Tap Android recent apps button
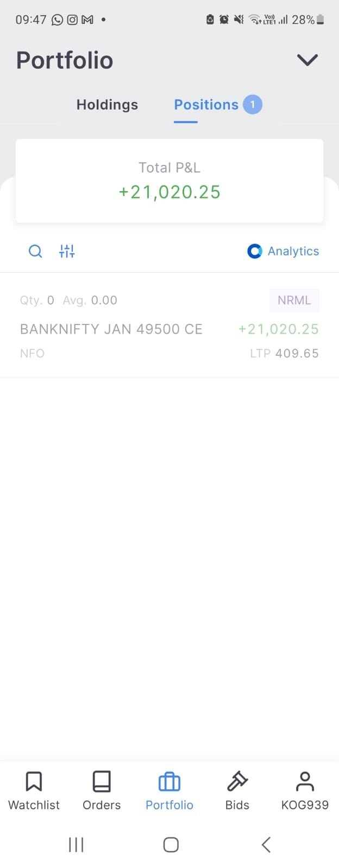This screenshot has width=339, height=868. point(76,845)
